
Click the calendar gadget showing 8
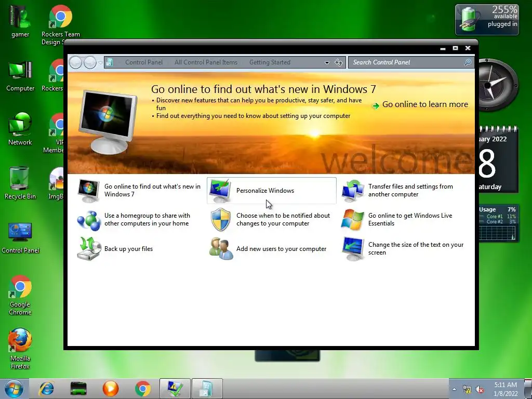pos(498,159)
